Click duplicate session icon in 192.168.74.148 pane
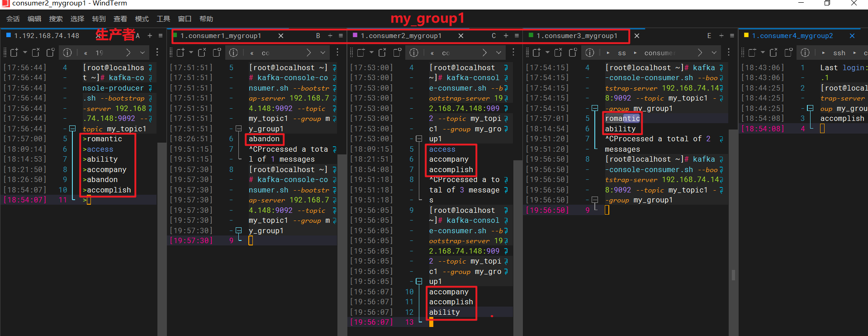Viewport: 868px width, 336px height. coord(51,53)
